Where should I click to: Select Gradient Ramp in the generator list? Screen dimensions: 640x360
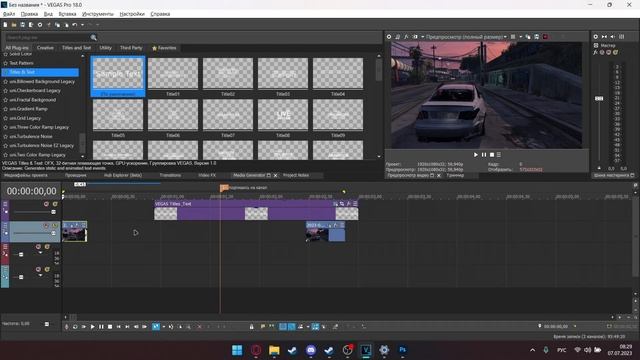click(29, 109)
